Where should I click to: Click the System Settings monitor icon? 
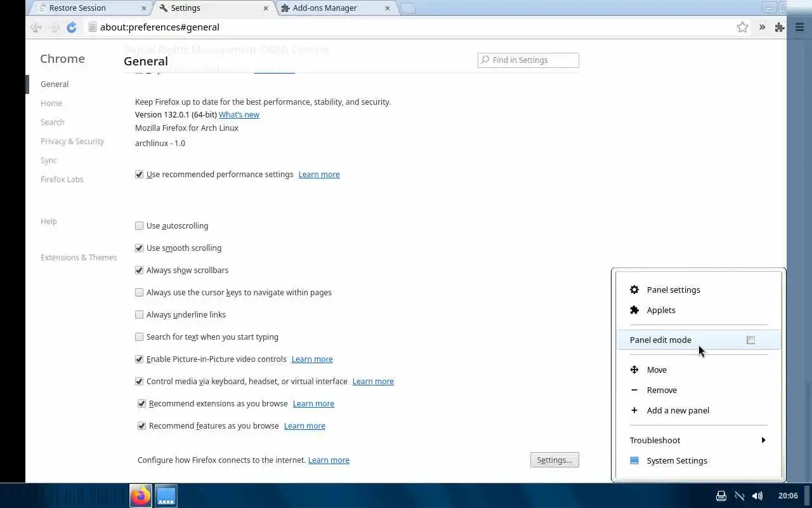(634, 460)
